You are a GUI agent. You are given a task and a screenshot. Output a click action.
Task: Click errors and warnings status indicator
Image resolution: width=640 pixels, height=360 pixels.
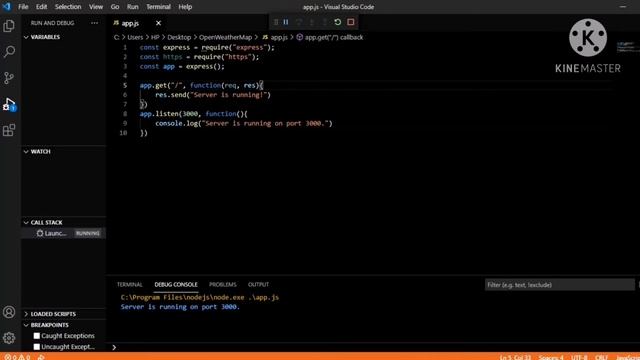17,357
